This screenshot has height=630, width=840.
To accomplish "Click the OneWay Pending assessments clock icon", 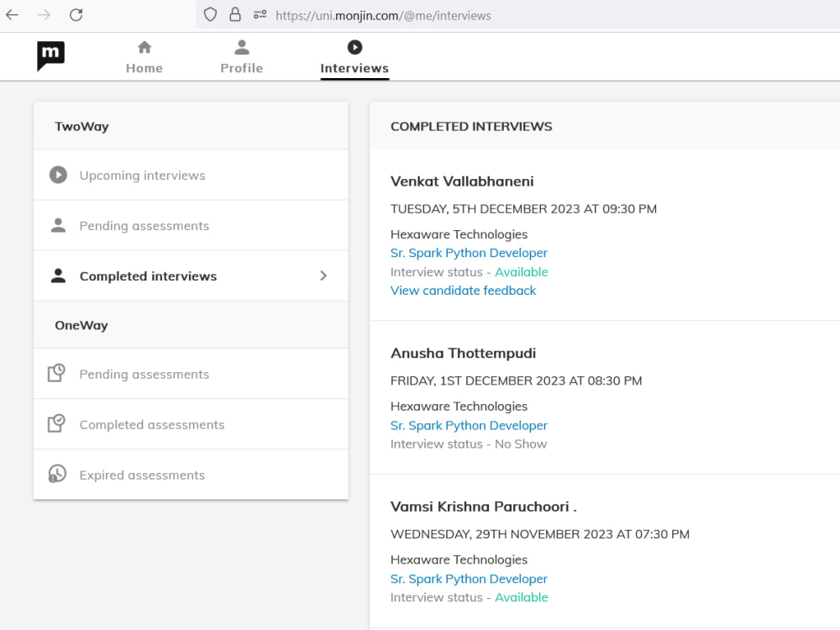I will click(x=57, y=373).
